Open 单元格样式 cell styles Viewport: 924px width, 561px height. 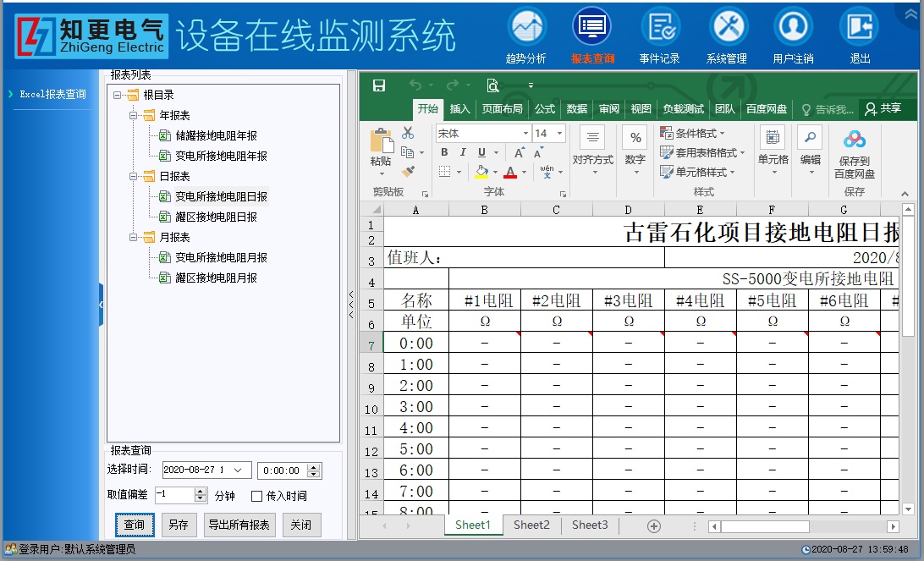coord(698,172)
